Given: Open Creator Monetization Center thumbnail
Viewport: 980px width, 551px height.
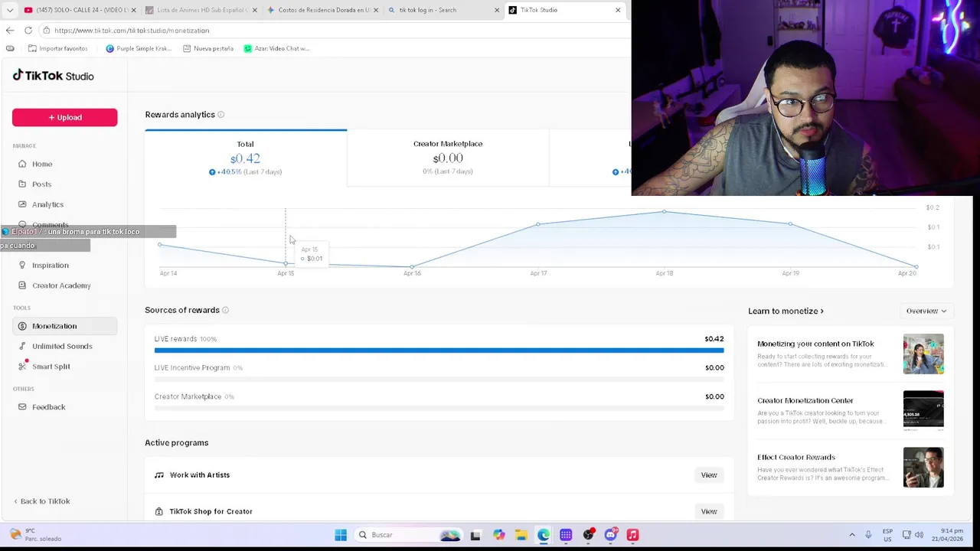Looking at the screenshot, I should 923,411.
